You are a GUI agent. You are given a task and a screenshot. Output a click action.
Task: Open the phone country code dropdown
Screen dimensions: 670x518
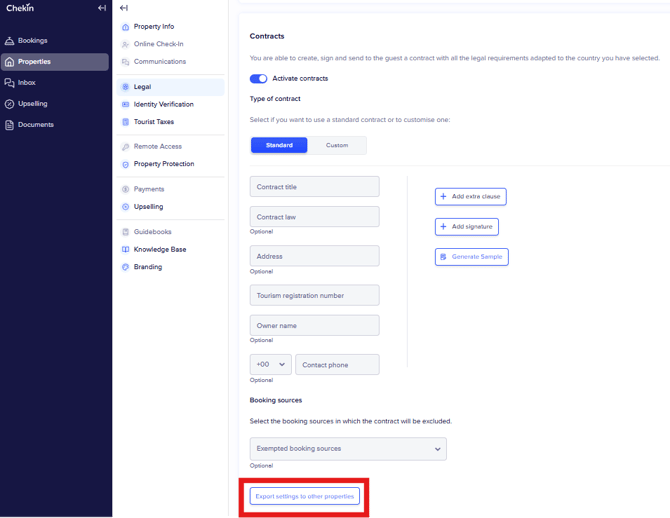(x=270, y=365)
